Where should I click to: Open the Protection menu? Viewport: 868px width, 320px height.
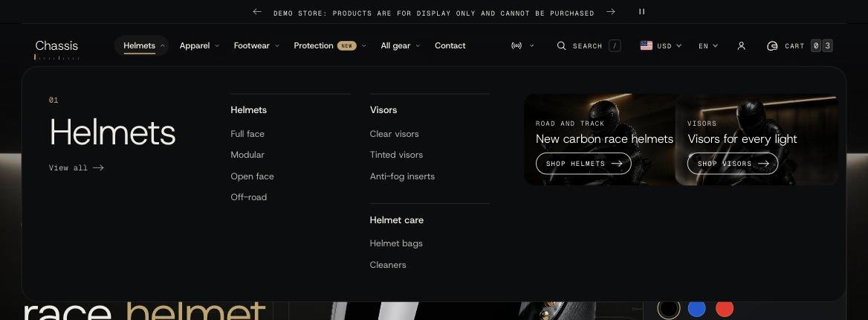pyautogui.click(x=329, y=45)
